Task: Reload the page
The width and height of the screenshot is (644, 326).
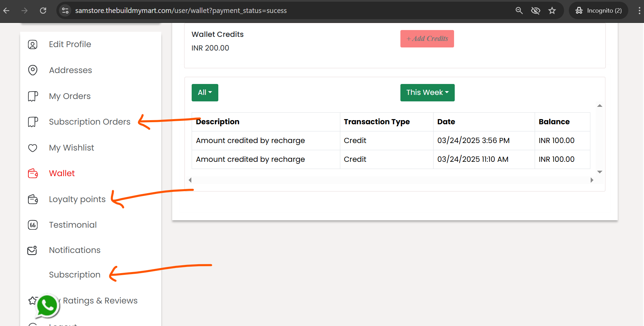Action: point(43,11)
